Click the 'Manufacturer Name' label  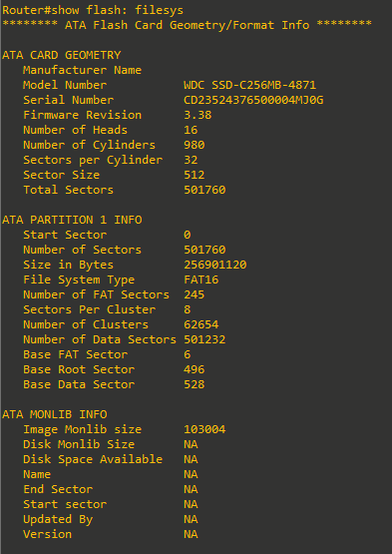click(x=82, y=70)
